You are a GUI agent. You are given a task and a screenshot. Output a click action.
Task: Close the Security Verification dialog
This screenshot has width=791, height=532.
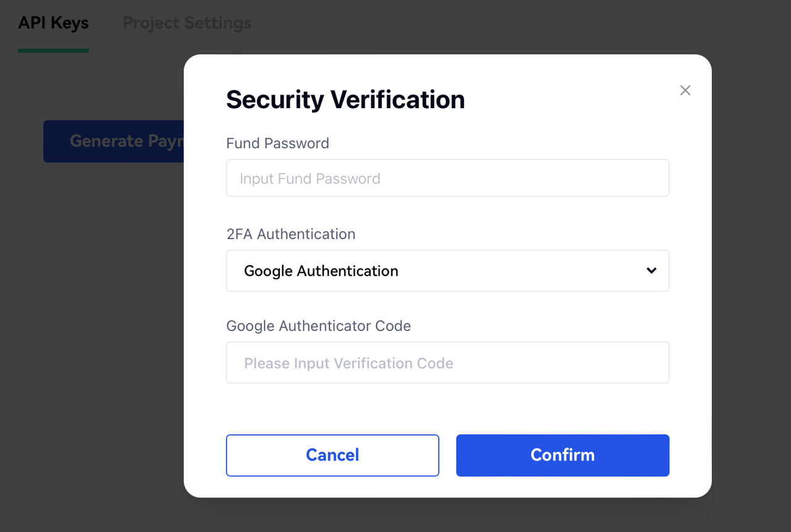(x=685, y=90)
